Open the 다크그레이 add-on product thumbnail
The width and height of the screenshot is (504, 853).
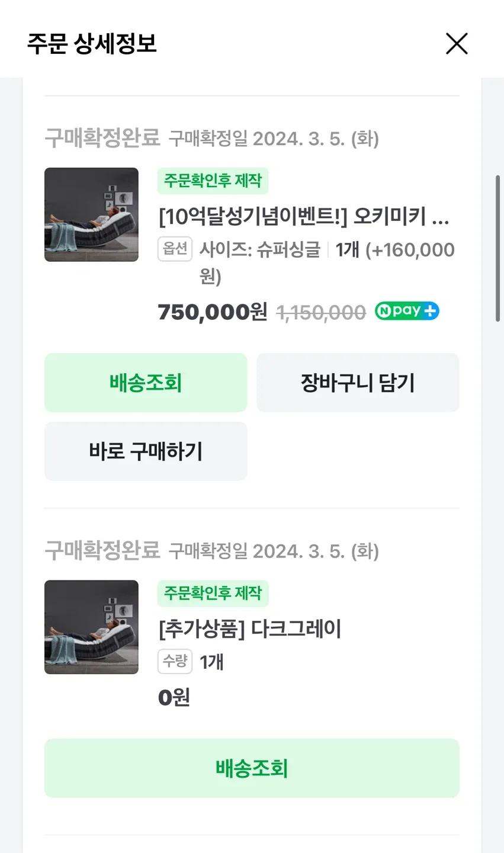[91, 627]
